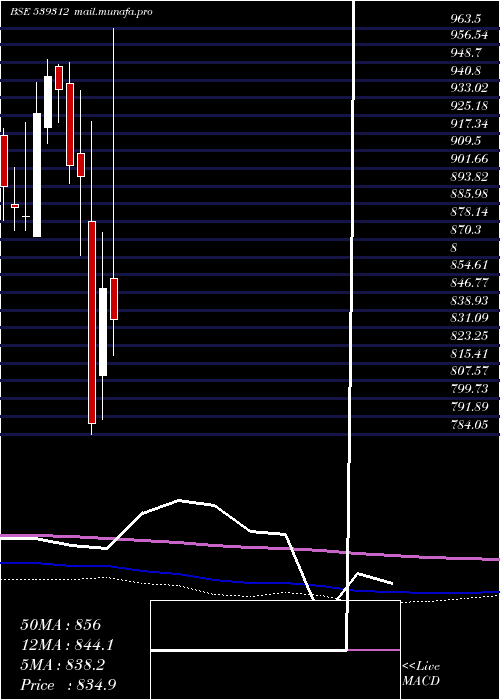
Task: Click the tall white candle bottoming near 870
Action: click(x=37, y=175)
